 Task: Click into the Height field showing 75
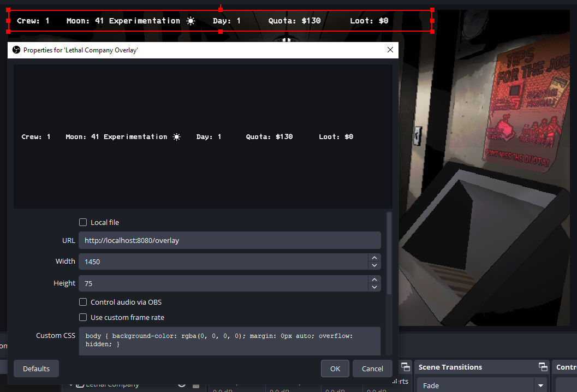[x=223, y=283]
